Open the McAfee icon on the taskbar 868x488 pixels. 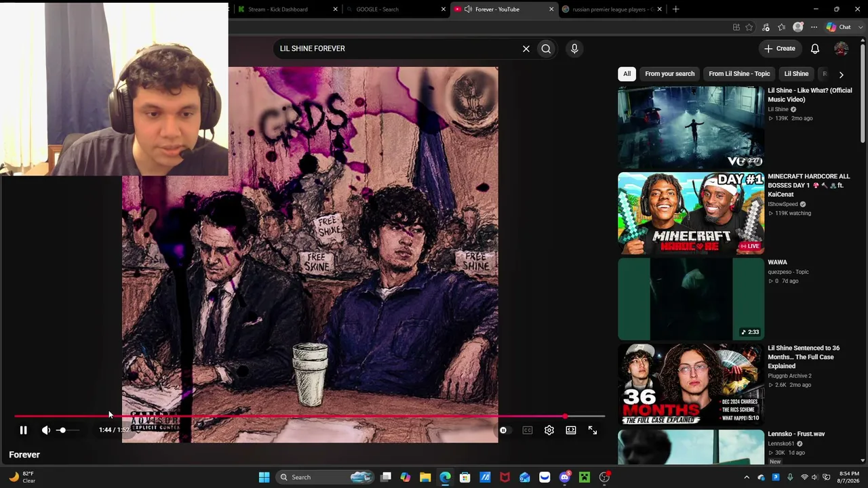[505, 477]
